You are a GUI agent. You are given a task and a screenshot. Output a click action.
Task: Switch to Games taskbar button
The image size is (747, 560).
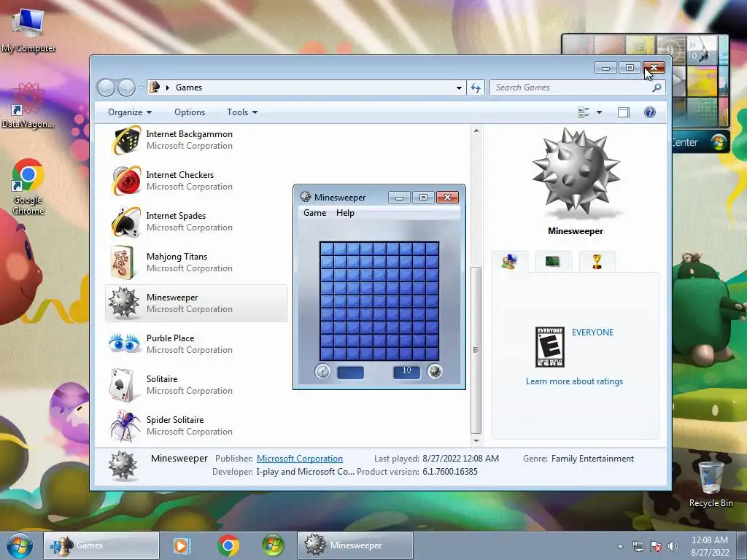click(x=101, y=545)
